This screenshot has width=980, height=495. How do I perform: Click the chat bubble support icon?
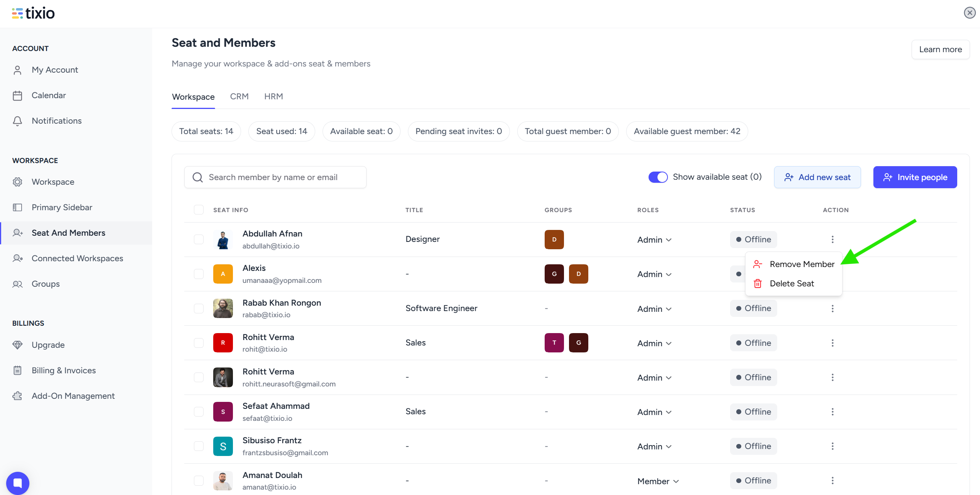[18, 483]
